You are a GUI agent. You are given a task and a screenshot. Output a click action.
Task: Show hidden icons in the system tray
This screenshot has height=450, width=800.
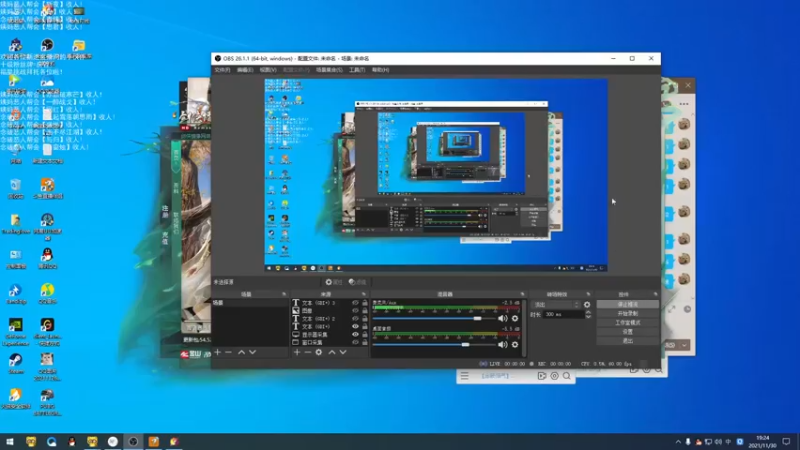pyautogui.click(x=678, y=442)
